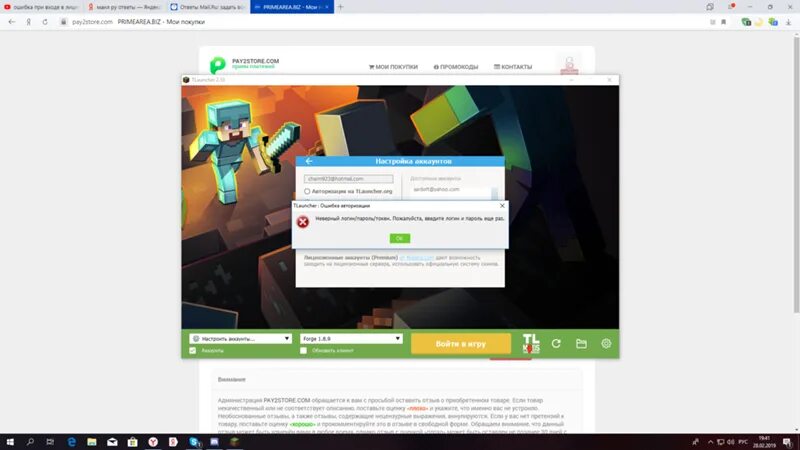Close the PRIMEAREA.BIZ browser tab

[327, 7]
